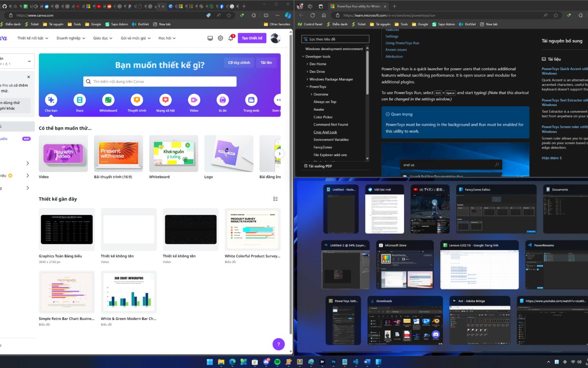Image resolution: width=588 pixels, height=368 pixels.
Task: Open the Giáo dục dropdown menu
Action: tap(102, 38)
